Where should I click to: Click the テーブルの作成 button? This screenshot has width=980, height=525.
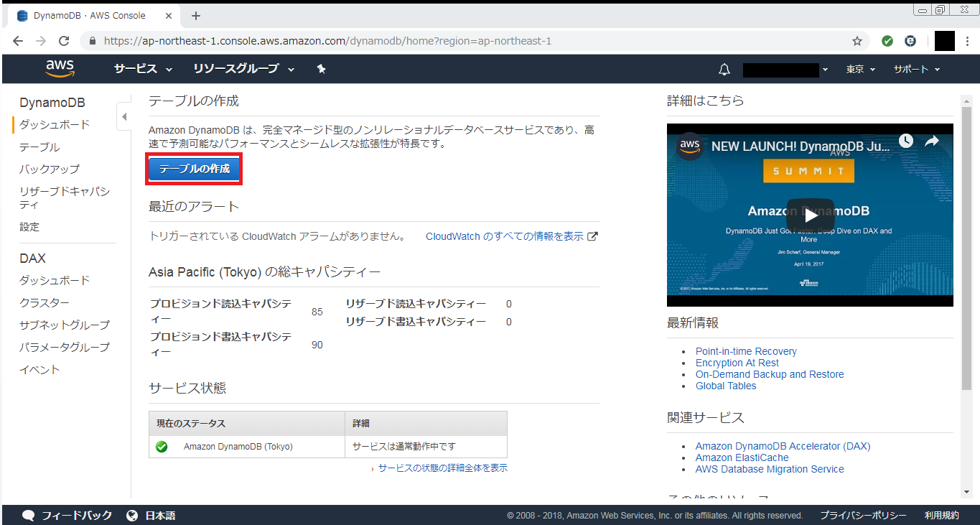(194, 169)
